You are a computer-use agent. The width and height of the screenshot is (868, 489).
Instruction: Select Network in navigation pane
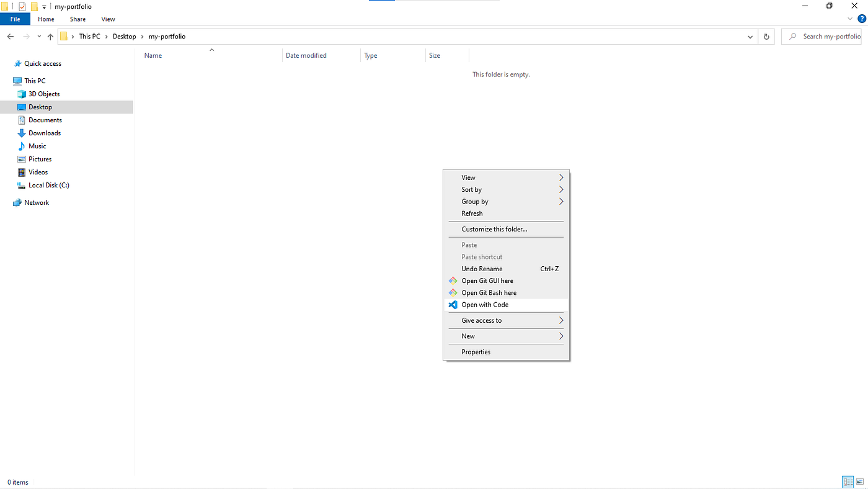click(37, 202)
